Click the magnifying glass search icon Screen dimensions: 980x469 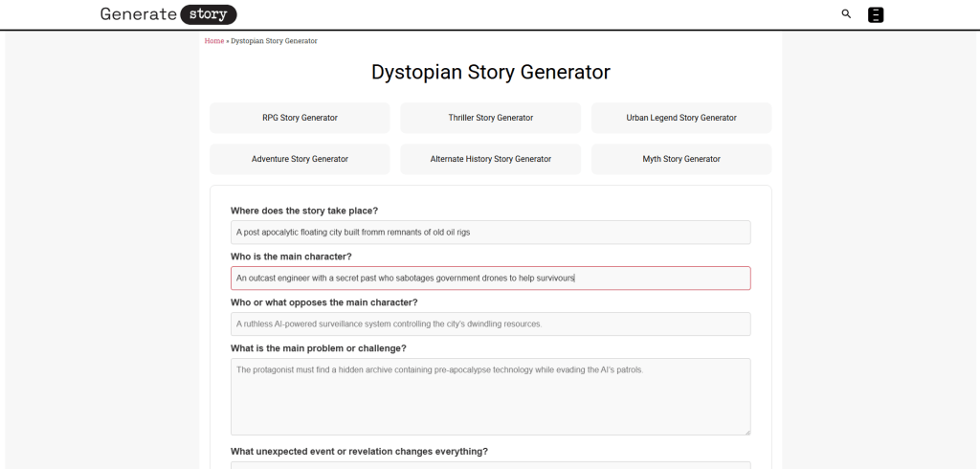click(846, 14)
